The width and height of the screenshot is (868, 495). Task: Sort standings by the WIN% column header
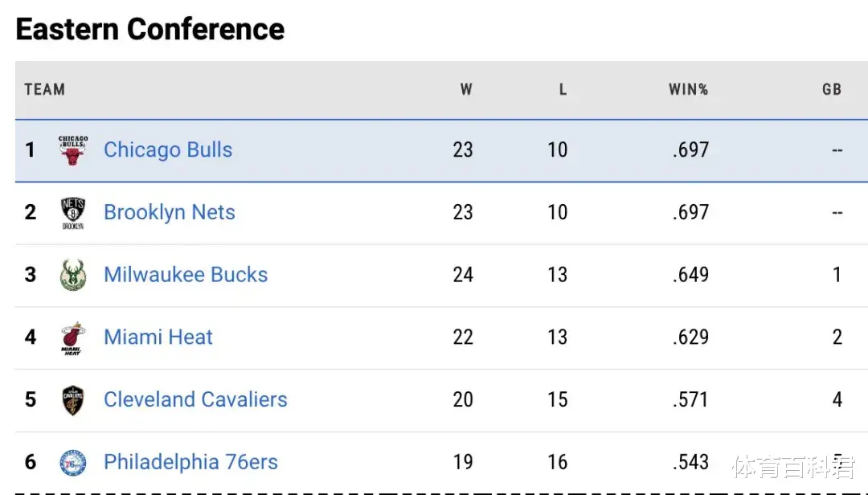688,90
